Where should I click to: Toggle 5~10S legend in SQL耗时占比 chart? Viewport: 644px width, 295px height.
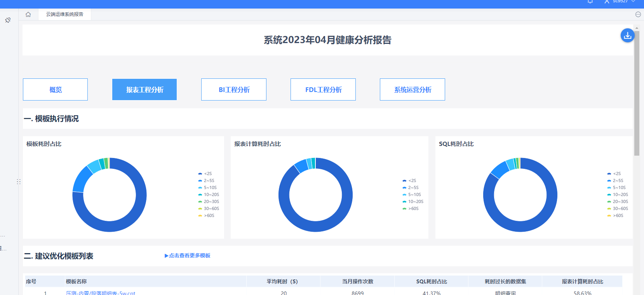(x=616, y=187)
